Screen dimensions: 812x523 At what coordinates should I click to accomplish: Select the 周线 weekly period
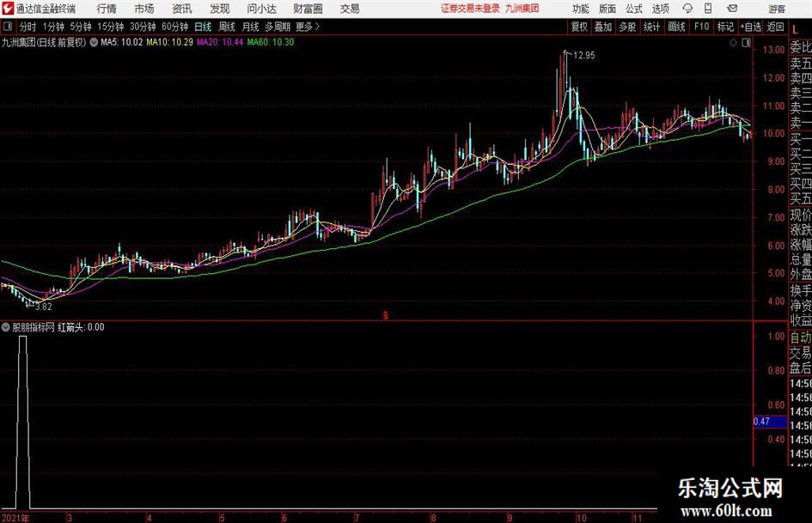click(226, 27)
